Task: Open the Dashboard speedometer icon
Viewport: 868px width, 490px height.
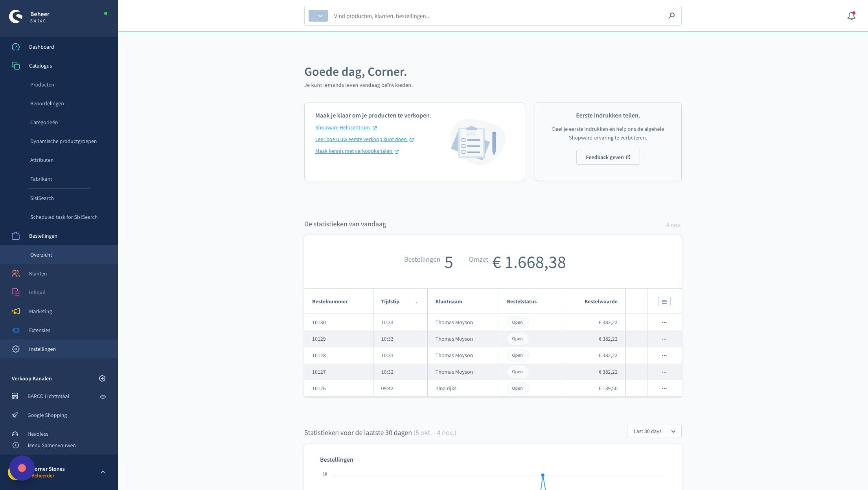Action: click(x=16, y=47)
